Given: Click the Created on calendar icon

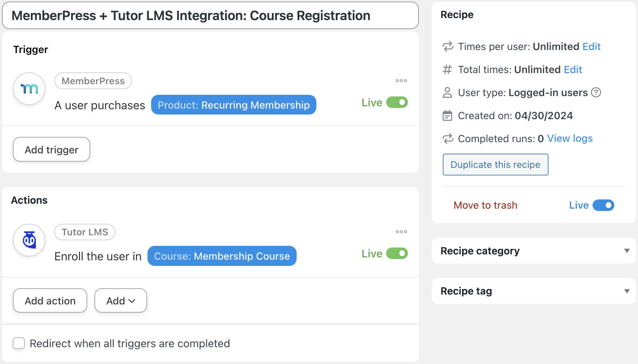Looking at the screenshot, I should 447,116.
